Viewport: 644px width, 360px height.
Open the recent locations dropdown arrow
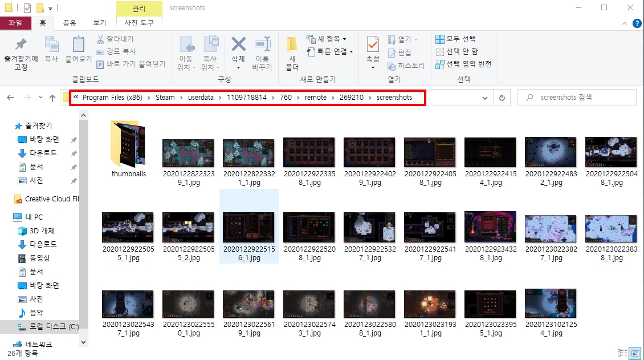[x=40, y=98]
